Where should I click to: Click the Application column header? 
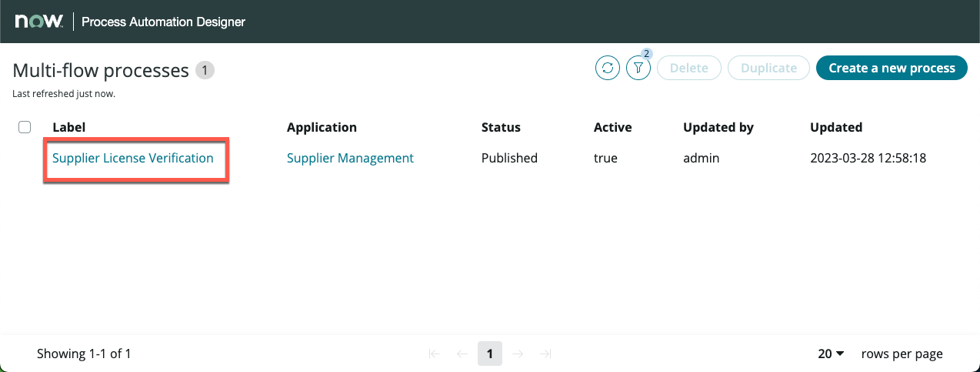pyautogui.click(x=322, y=127)
